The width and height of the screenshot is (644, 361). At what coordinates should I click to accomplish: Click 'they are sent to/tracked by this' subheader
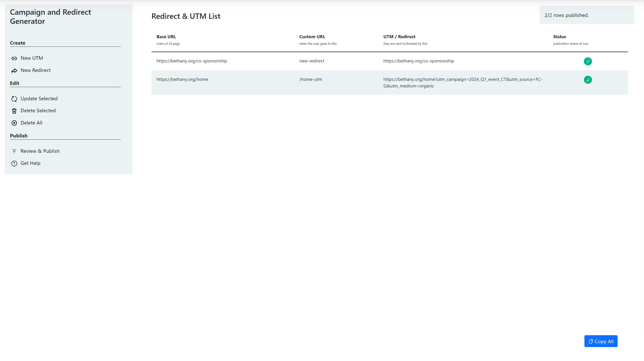coord(405,44)
